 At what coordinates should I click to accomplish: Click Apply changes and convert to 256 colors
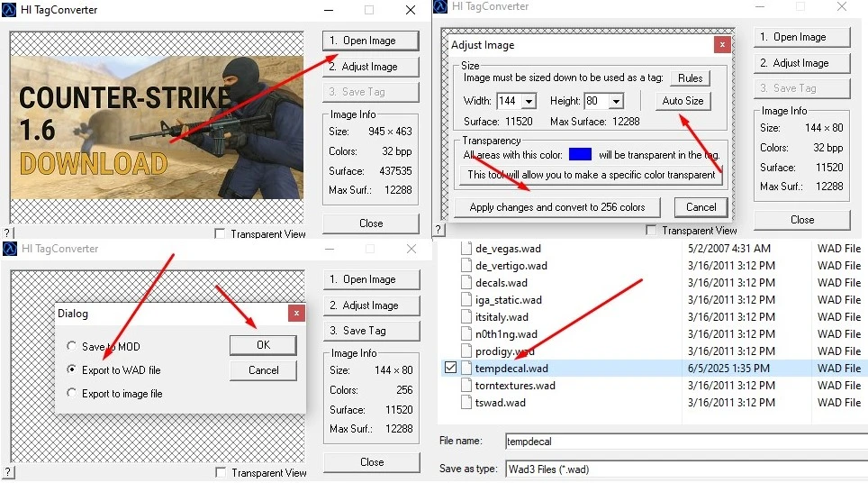[556, 207]
